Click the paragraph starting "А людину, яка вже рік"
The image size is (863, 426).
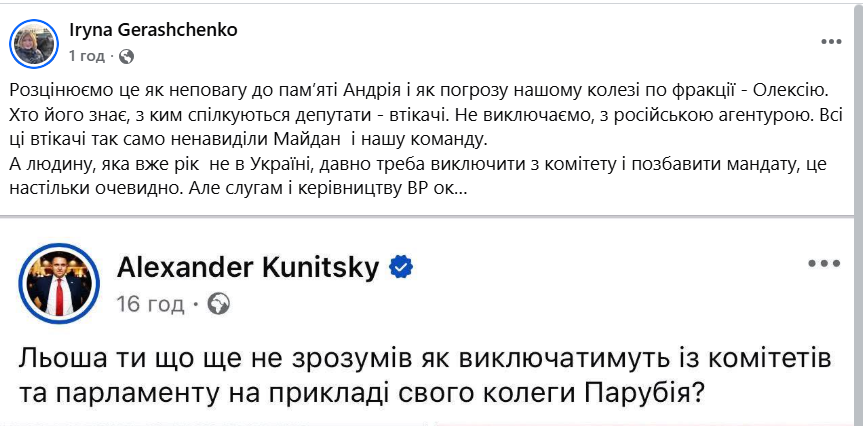click(300, 163)
